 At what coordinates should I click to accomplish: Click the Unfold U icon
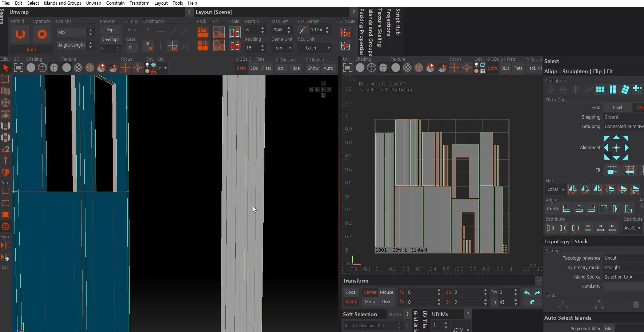coord(20,35)
